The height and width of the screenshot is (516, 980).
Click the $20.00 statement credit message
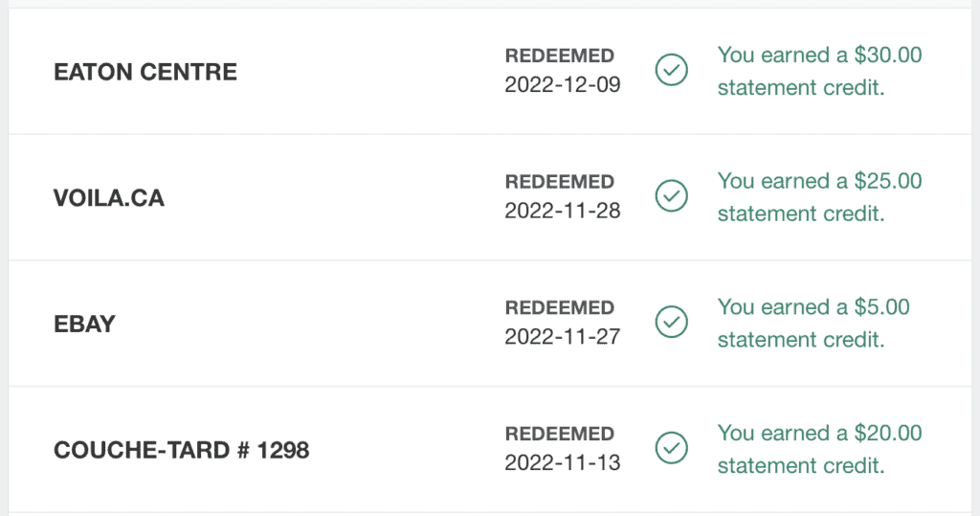click(x=819, y=449)
